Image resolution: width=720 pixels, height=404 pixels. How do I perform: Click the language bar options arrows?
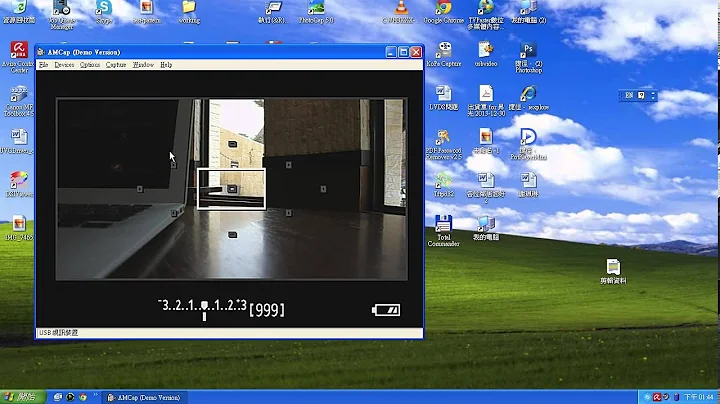click(653, 95)
